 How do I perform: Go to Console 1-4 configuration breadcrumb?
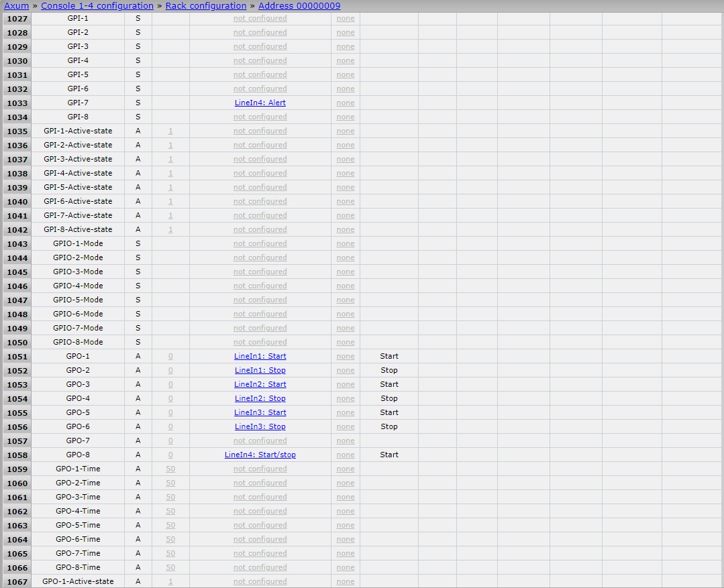pos(97,6)
